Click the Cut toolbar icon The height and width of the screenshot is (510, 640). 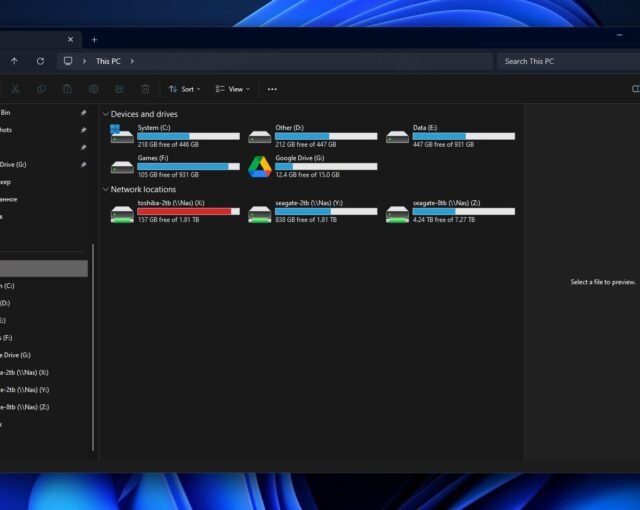click(16, 89)
